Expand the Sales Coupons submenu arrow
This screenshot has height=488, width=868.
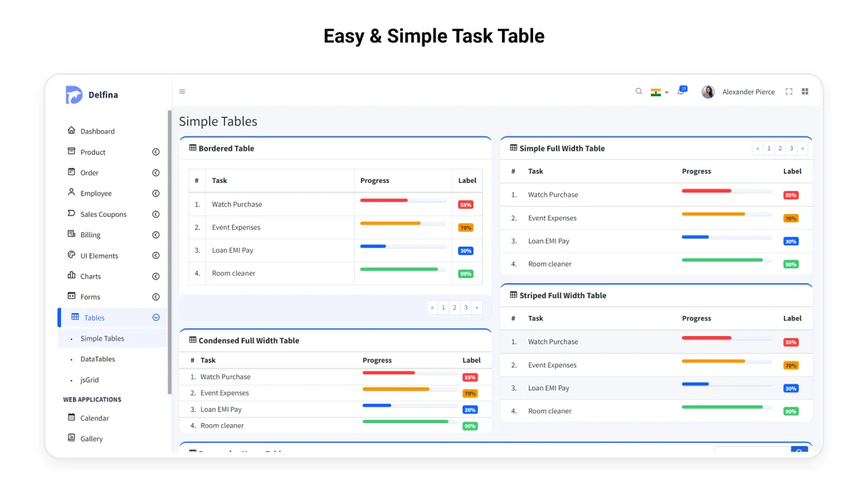tap(156, 214)
